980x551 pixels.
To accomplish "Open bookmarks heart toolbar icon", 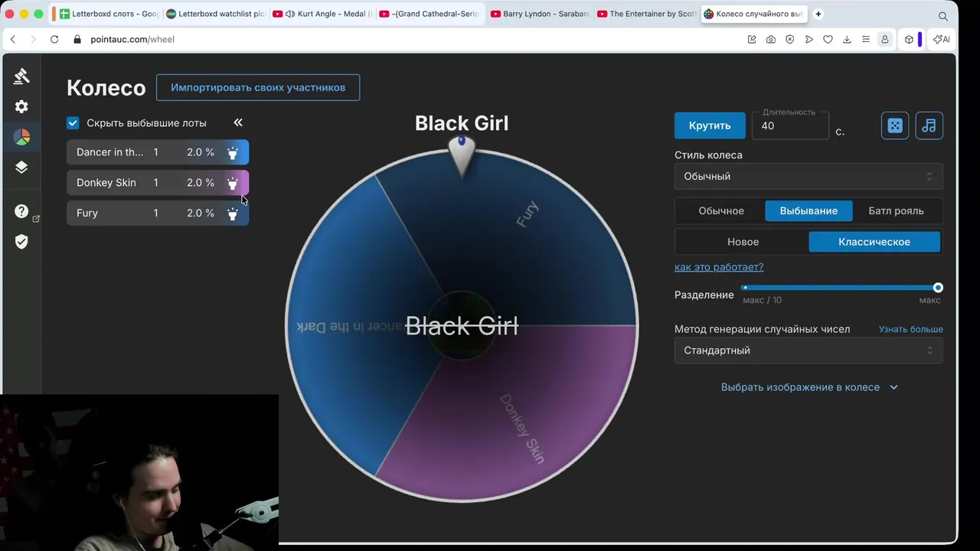I will click(x=828, y=39).
